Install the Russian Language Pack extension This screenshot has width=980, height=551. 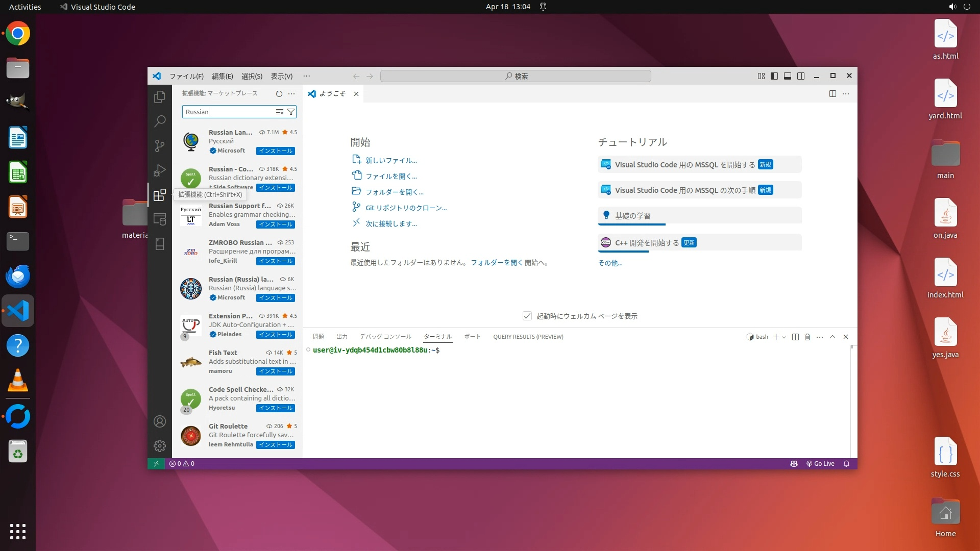pos(276,151)
